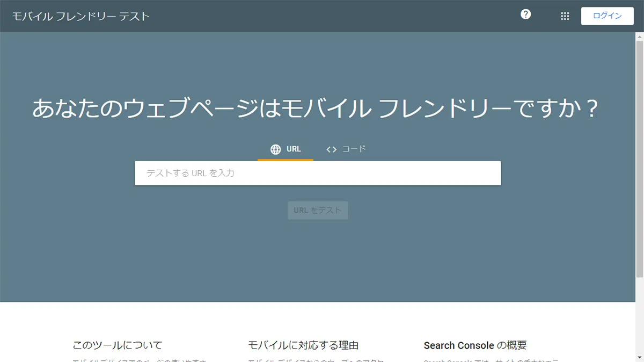Click the globe icon beside URL tab
The image size is (644, 362).
(x=275, y=149)
